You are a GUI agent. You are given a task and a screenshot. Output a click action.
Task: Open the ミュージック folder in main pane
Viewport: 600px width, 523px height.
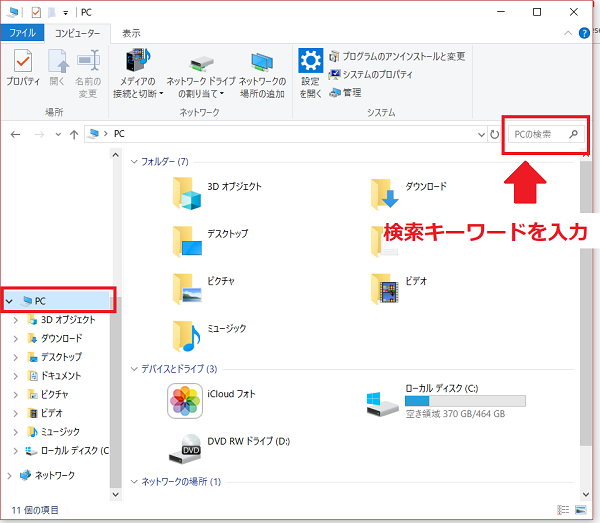[209, 336]
